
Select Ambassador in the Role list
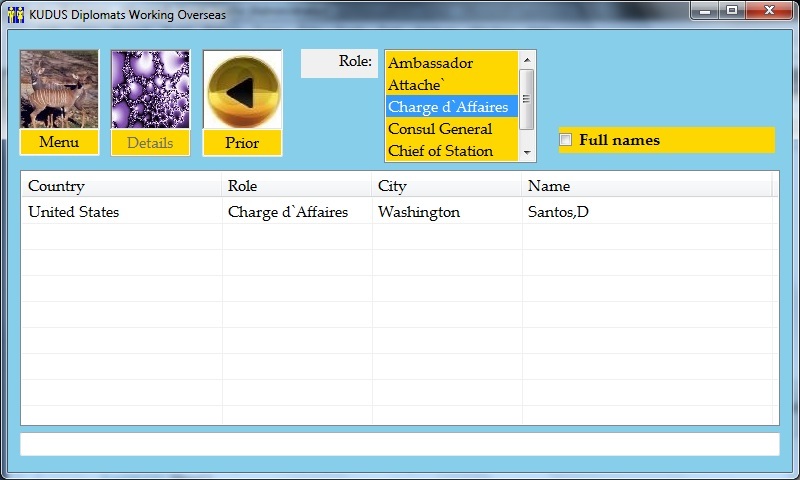point(450,63)
